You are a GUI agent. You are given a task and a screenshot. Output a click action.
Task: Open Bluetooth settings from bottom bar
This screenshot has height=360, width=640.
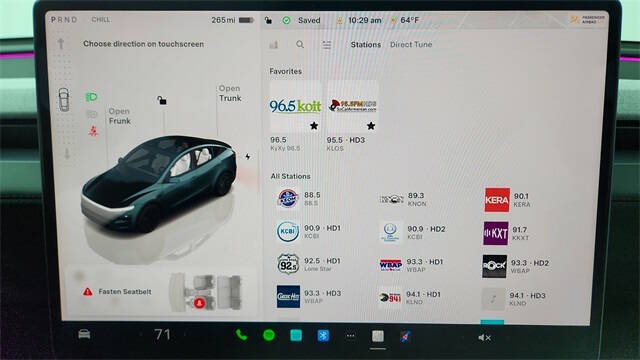point(323,336)
